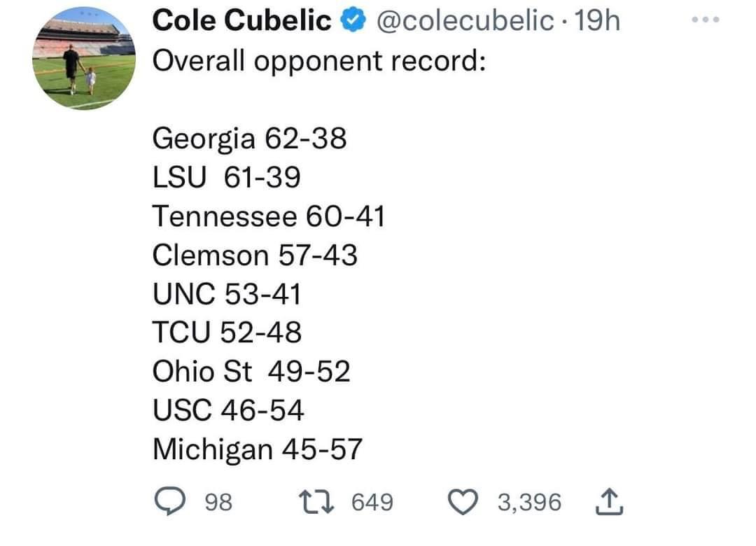
Task: Retweet using the retweet arrows icon
Action: [x=316, y=502]
